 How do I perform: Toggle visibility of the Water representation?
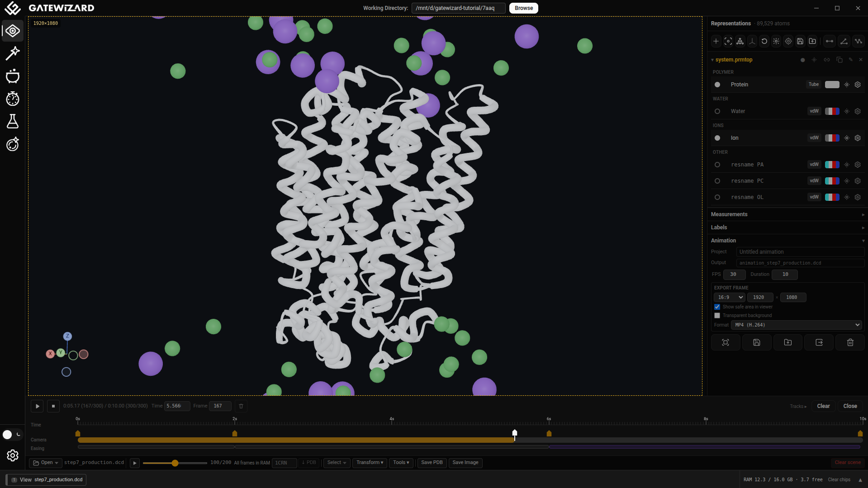pyautogui.click(x=717, y=111)
